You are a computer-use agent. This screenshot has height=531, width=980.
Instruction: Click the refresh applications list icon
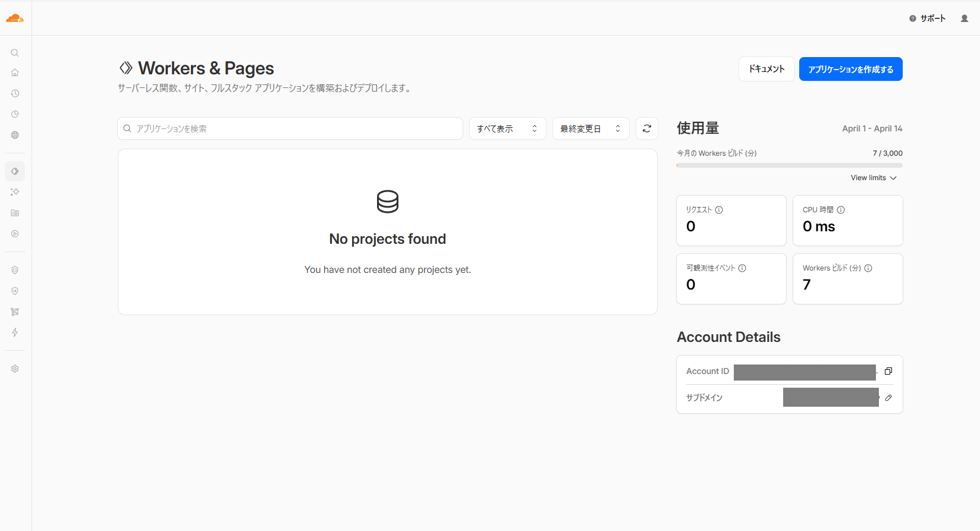(647, 128)
